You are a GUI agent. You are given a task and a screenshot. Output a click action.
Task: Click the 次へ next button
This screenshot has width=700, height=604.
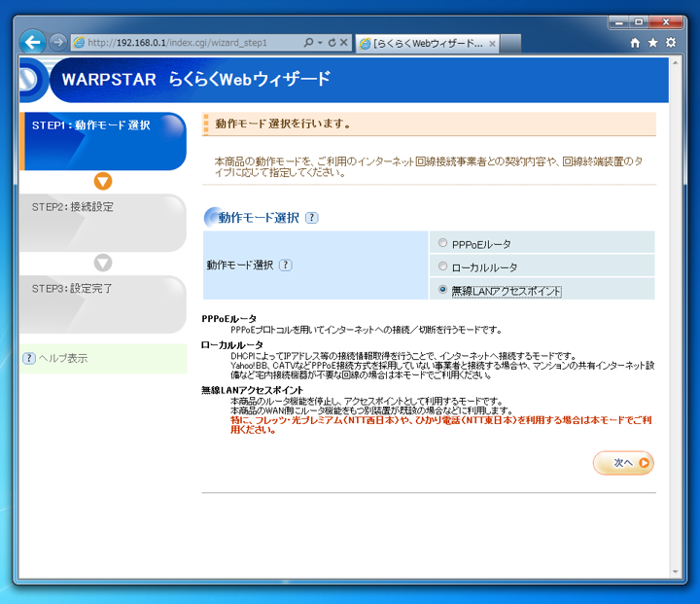point(623,463)
